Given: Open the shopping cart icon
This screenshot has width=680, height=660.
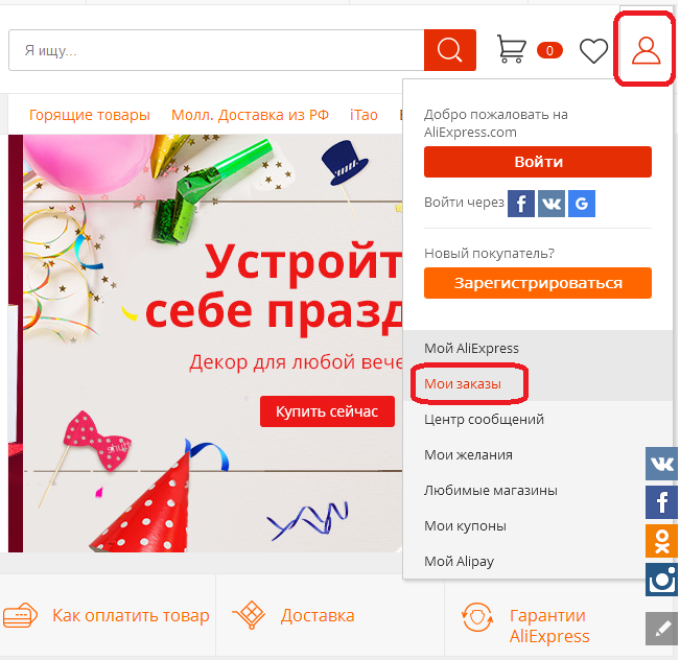Looking at the screenshot, I should click(x=512, y=50).
